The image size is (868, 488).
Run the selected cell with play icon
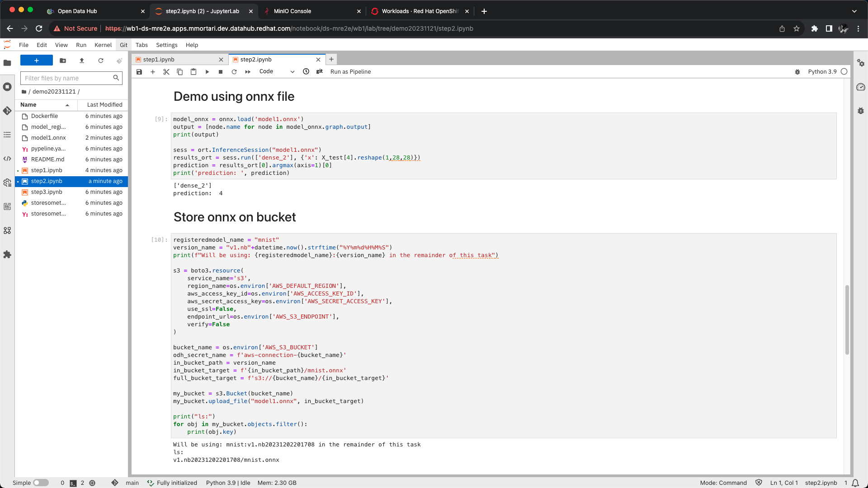coord(207,72)
